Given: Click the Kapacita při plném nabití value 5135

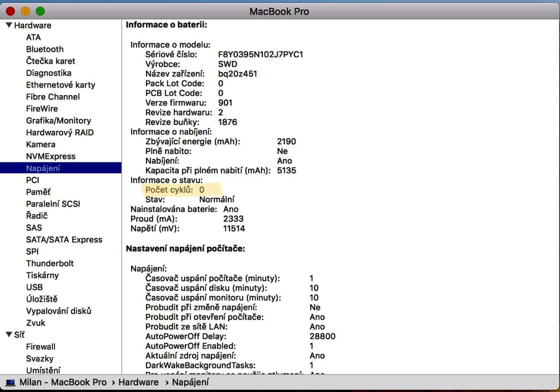Looking at the screenshot, I should click(x=287, y=170).
